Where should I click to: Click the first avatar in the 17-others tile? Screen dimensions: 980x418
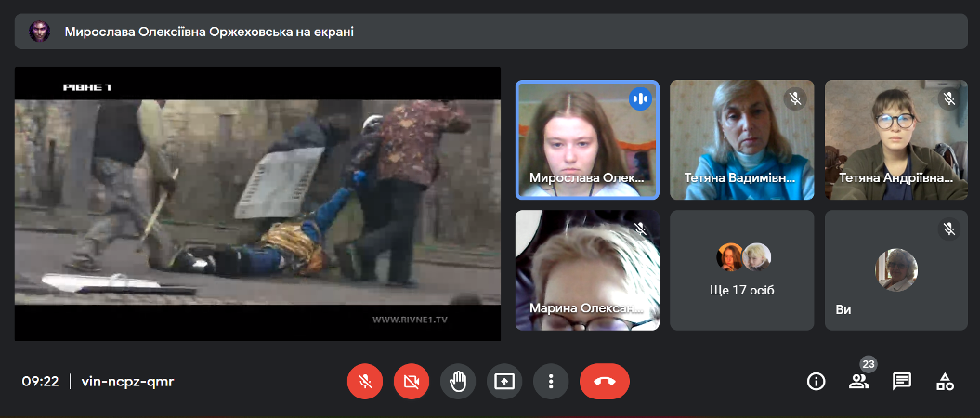pos(730,256)
